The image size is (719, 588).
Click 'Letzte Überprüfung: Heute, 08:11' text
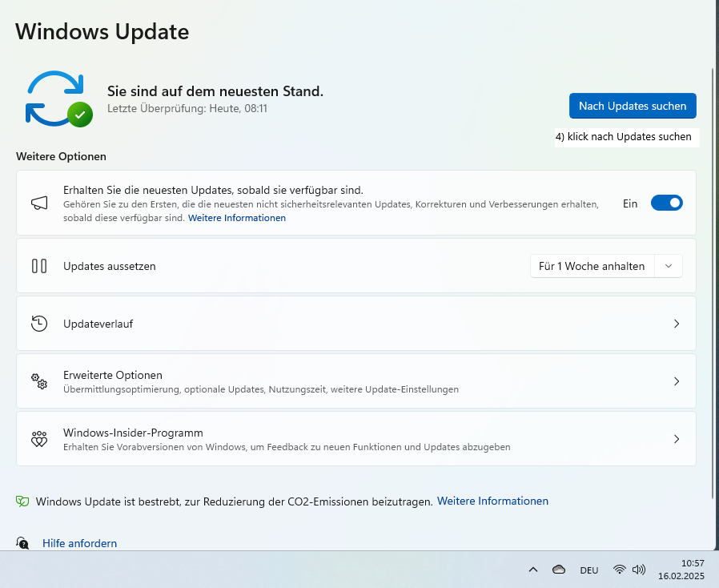point(187,108)
